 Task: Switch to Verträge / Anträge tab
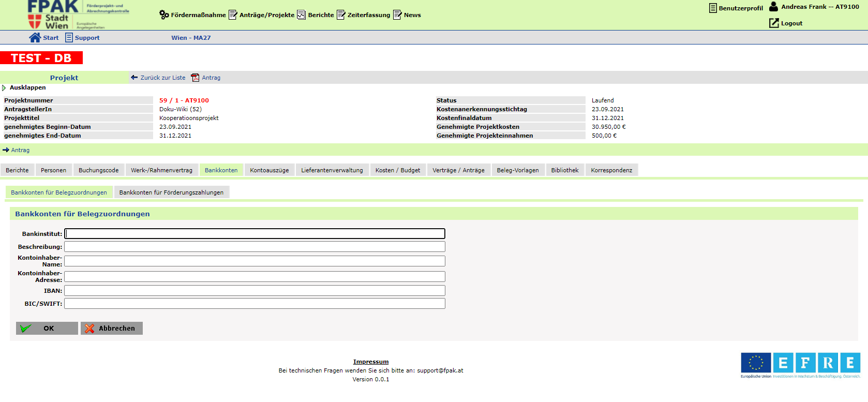[458, 170]
